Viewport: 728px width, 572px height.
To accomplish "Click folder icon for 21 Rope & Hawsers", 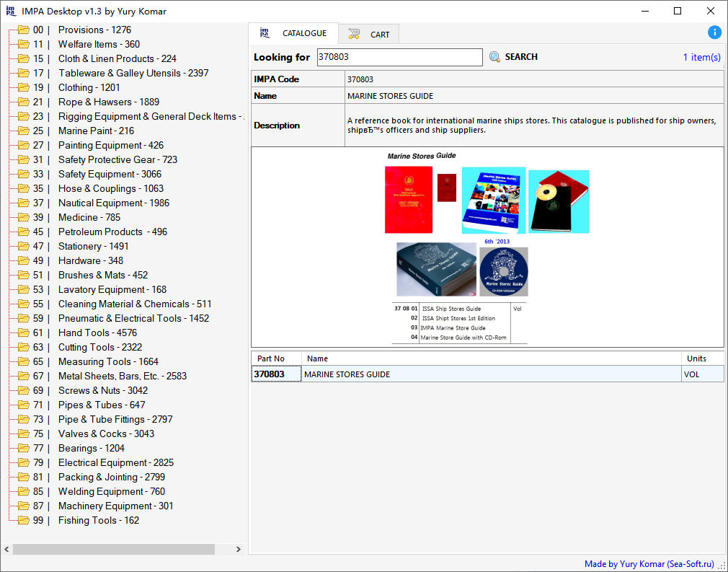I will [x=23, y=102].
